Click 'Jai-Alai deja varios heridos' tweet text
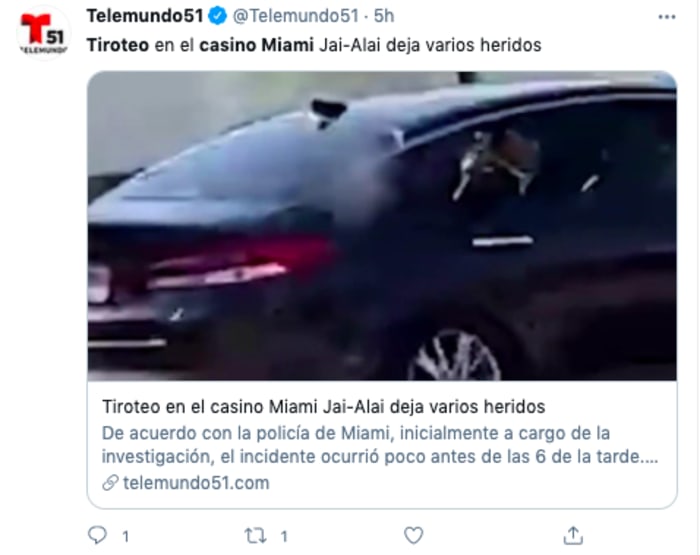 tap(430, 45)
